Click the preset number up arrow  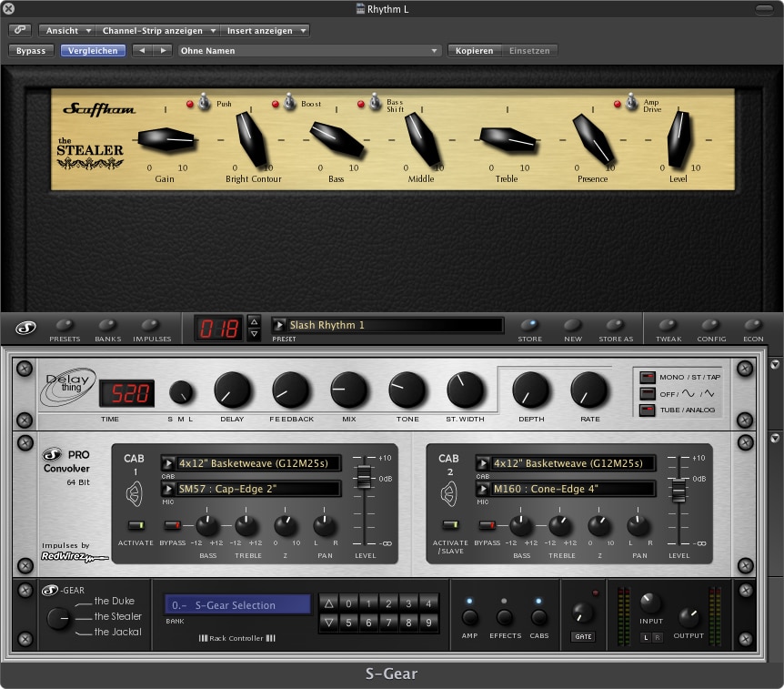(254, 321)
